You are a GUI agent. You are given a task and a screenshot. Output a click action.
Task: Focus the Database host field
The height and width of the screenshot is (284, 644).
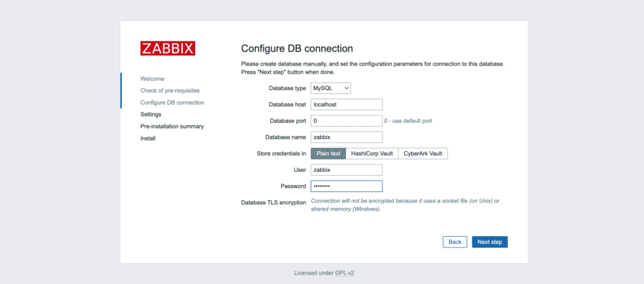[347, 105]
